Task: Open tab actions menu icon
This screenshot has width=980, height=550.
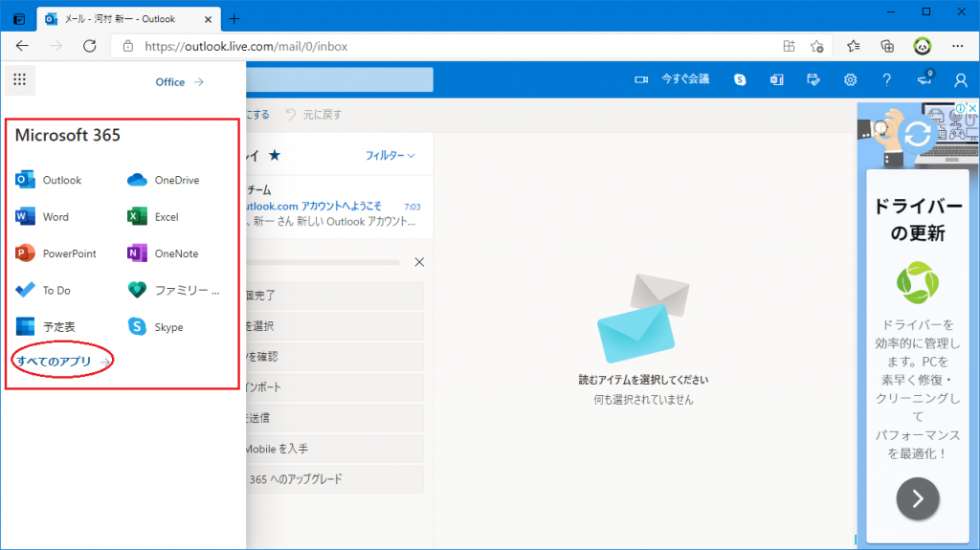Action: (x=19, y=19)
